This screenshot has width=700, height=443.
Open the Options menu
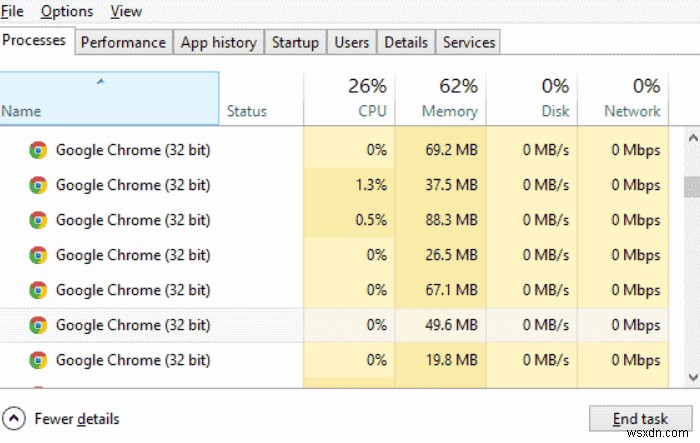[67, 11]
